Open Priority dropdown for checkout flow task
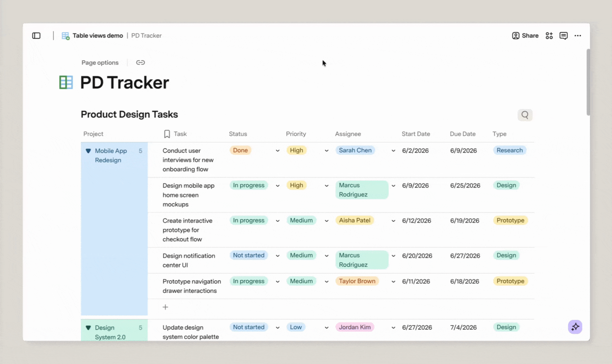This screenshot has height=364, width=612. click(327, 221)
